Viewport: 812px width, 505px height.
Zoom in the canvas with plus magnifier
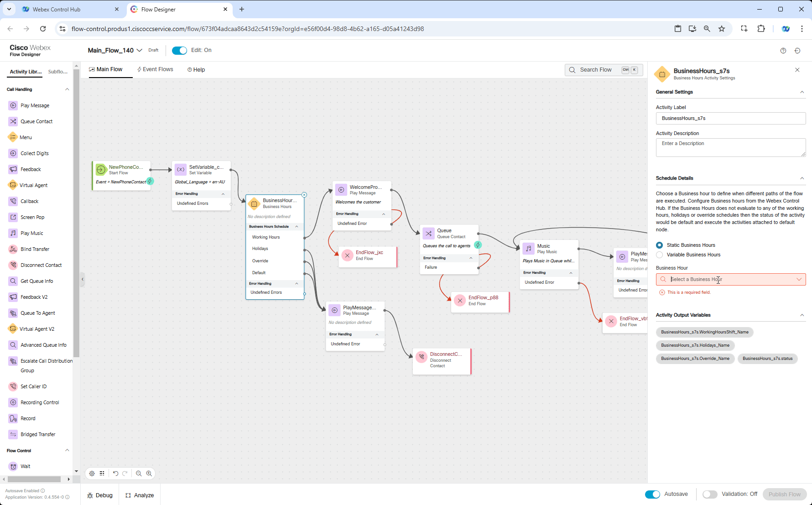(149, 474)
